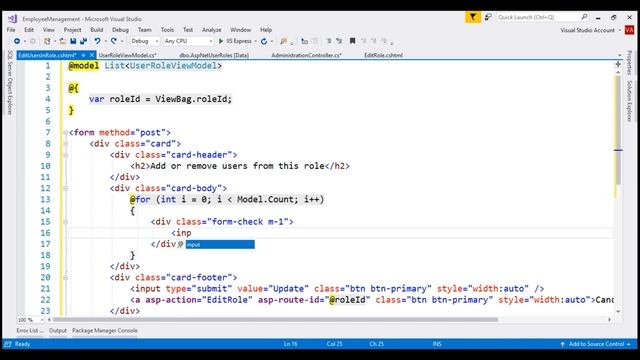
Task: Switch to the UserRoleViewModel.cs tab
Action: click(x=127, y=55)
